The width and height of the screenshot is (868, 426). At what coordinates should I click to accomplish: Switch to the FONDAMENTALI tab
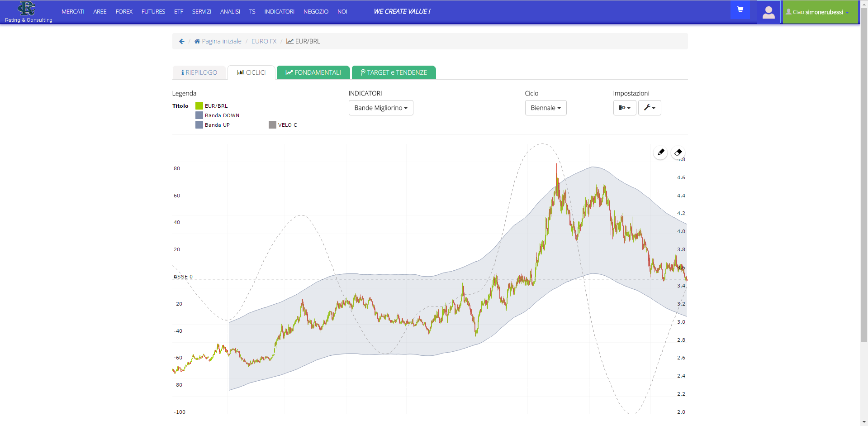pyautogui.click(x=313, y=72)
